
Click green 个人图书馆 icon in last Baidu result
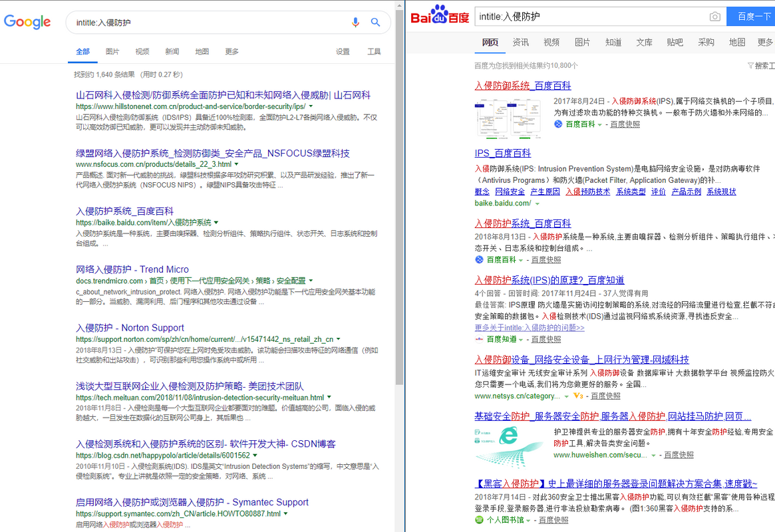479,519
